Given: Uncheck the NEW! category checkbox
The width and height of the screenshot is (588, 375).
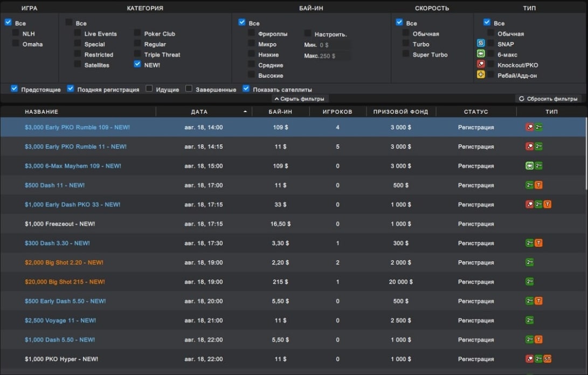Looking at the screenshot, I should coord(137,64).
